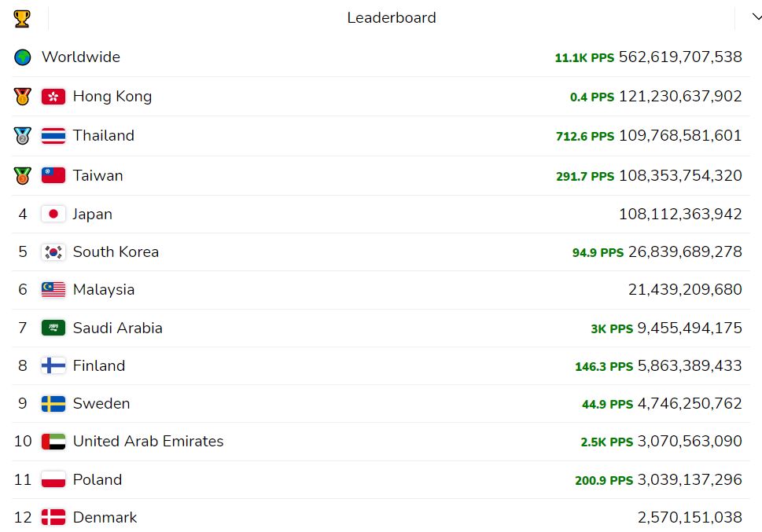Click the South Korea flag icon
The height and width of the screenshot is (532, 762).
click(53, 252)
